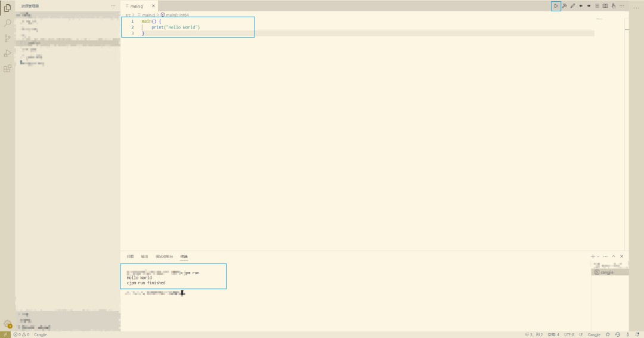Viewport: 644px width, 338px height.
Task: Maximize the terminal panel with chevron
Action: pyautogui.click(x=613, y=256)
